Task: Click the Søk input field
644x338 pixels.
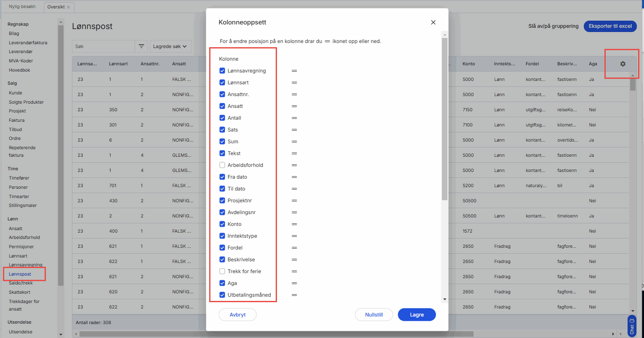Action: coord(103,46)
